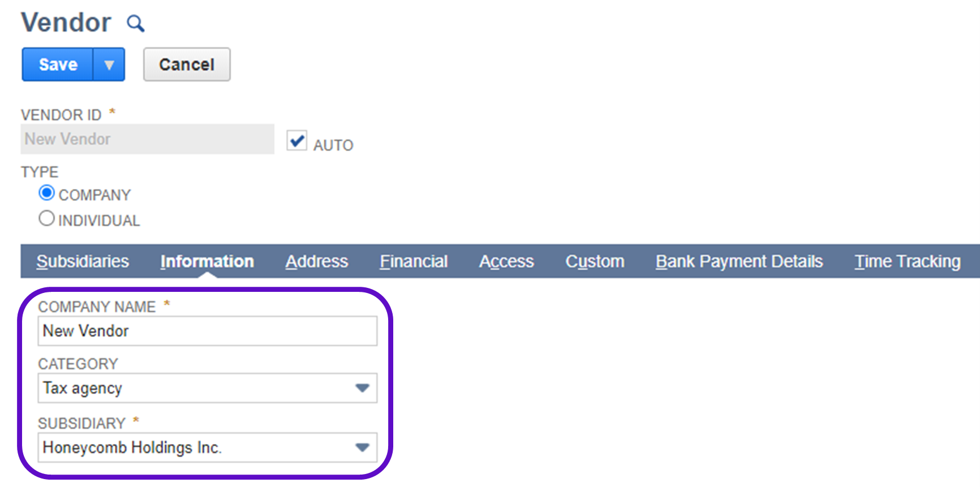Image resolution: width=980 pixels, height=487 pixels.
Task: Click the Honeycomb Holdings Inc. subsidiary field
Action: tap(192, 447)
